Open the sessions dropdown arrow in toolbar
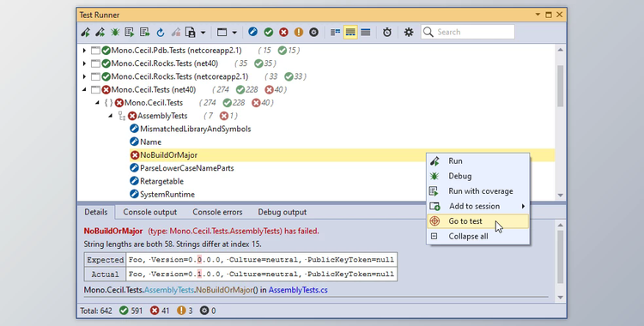The width and height of the screenshot is (644, 326). point(203,32)
